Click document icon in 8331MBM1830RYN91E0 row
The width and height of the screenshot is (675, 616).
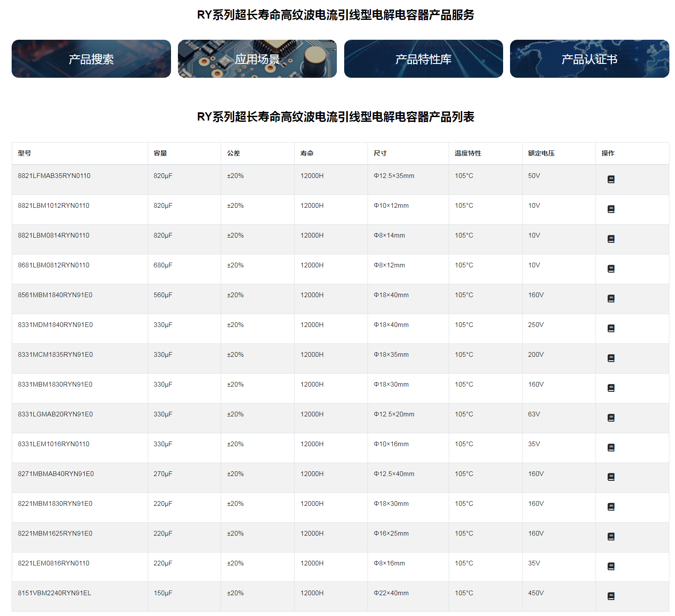tap(611, 388)
